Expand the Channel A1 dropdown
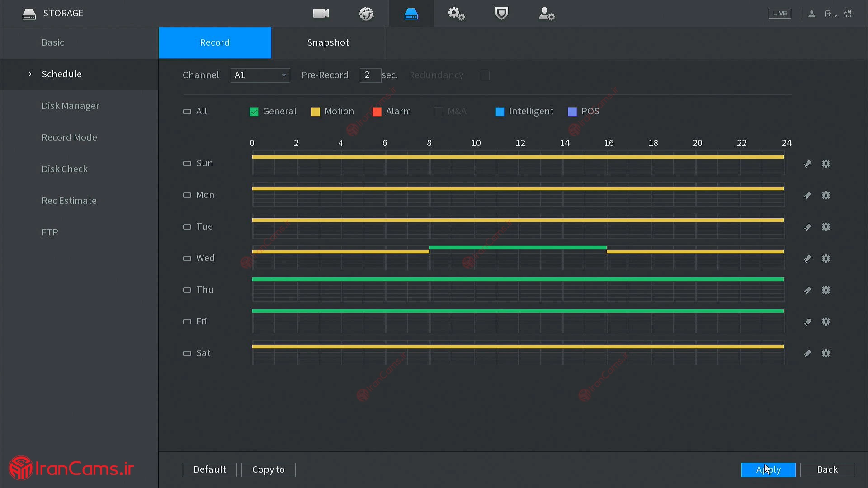 pos(260,75)
